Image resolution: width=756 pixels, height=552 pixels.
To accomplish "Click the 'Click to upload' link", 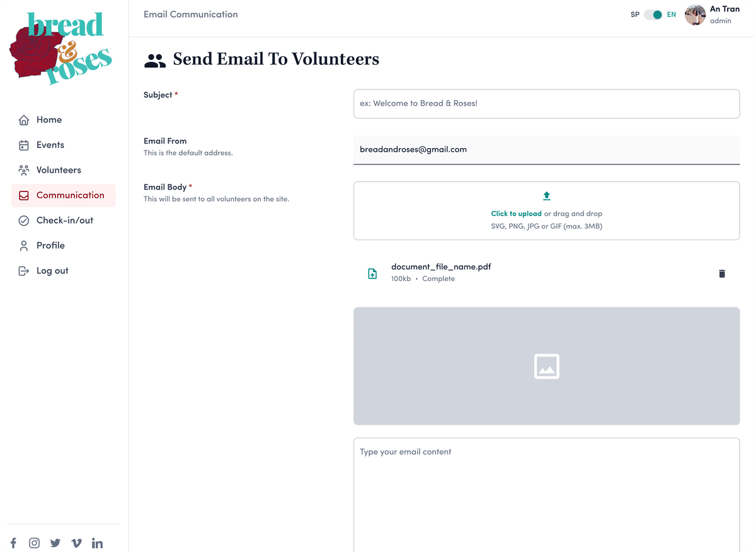I will pos(516,214).
